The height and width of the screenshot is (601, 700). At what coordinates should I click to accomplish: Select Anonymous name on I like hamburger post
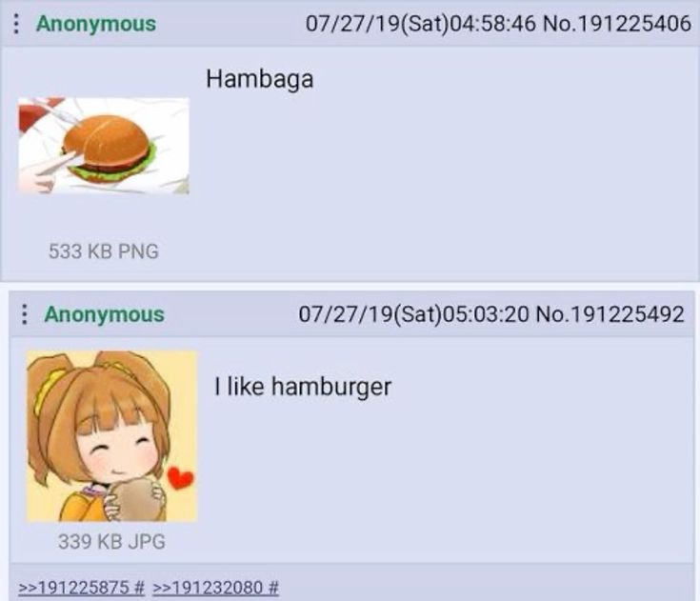tap(105, 314)
